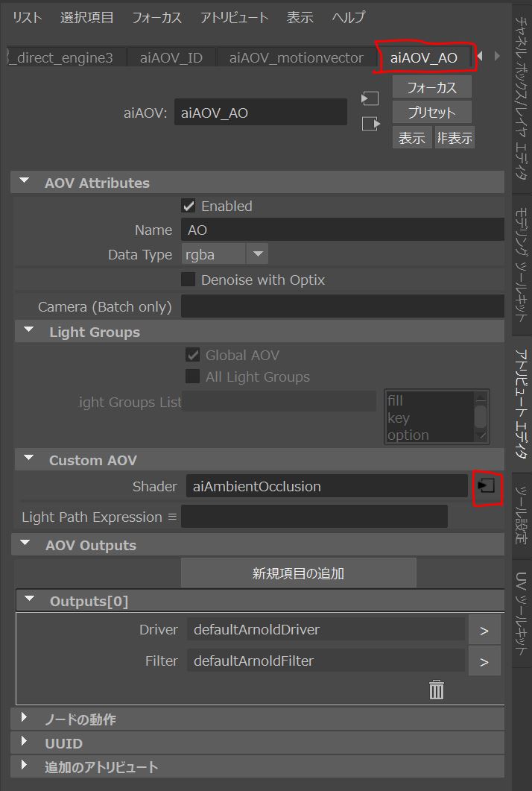The height and width of the screenshot is (791, 532).
Task: Click the go-to-output-connection icon below it
Action: (370, 124)
